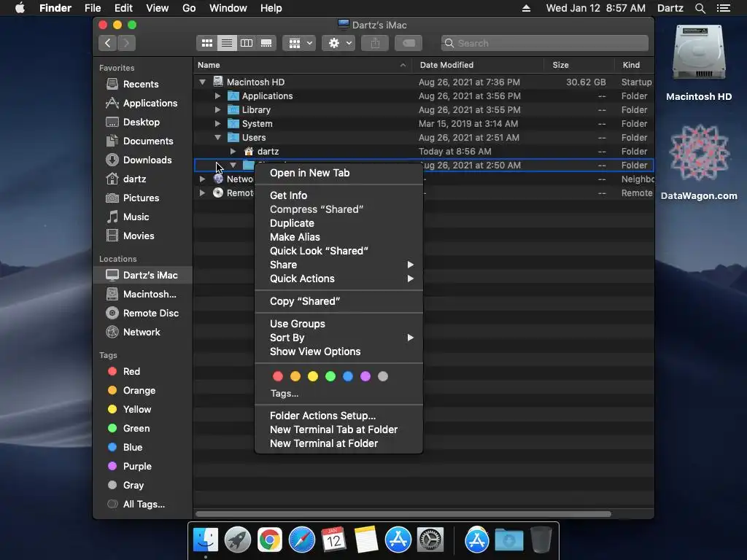Apply green tag dot in context menu

pyautogui.click(x=330, y=377)
